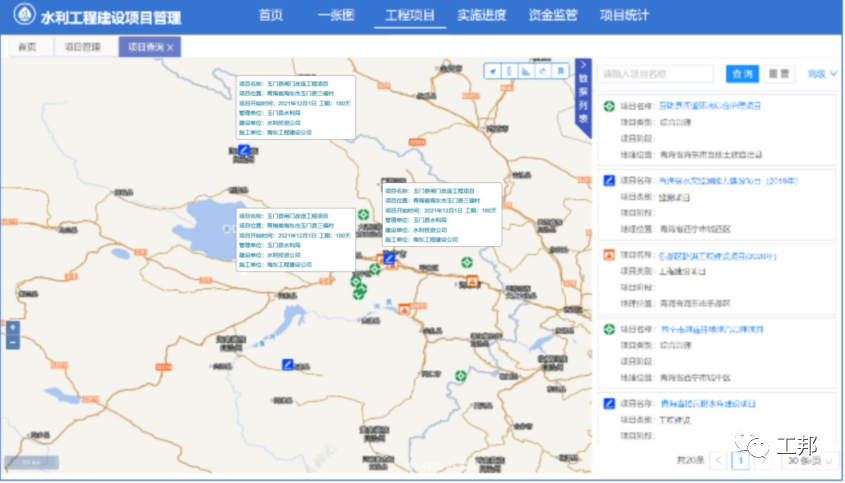The width and height of the screenshot is (845, 483).
Task: Click the orange marker on right side of highway
Action: click(472, 281)
